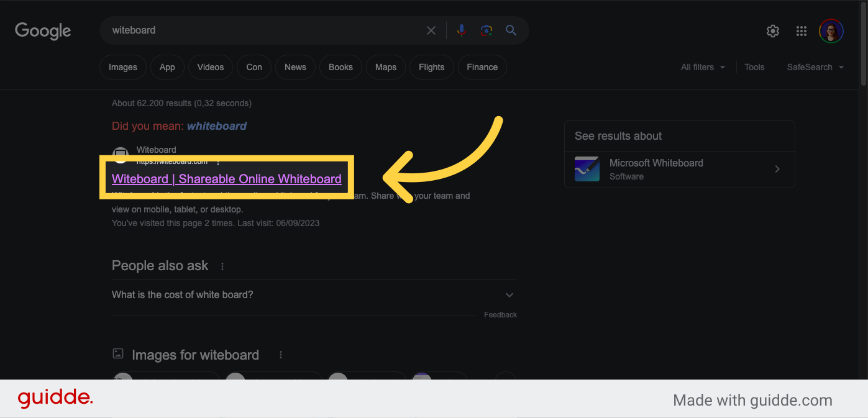Open the Witeboard Shareable Online Whiteboard result
Image resolution: width=868 pixels, height=418 pixels.
click(226, 179)
